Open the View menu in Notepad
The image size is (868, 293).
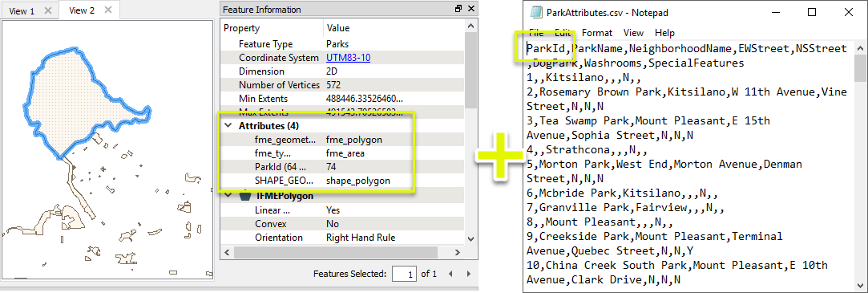click(633, 33)
